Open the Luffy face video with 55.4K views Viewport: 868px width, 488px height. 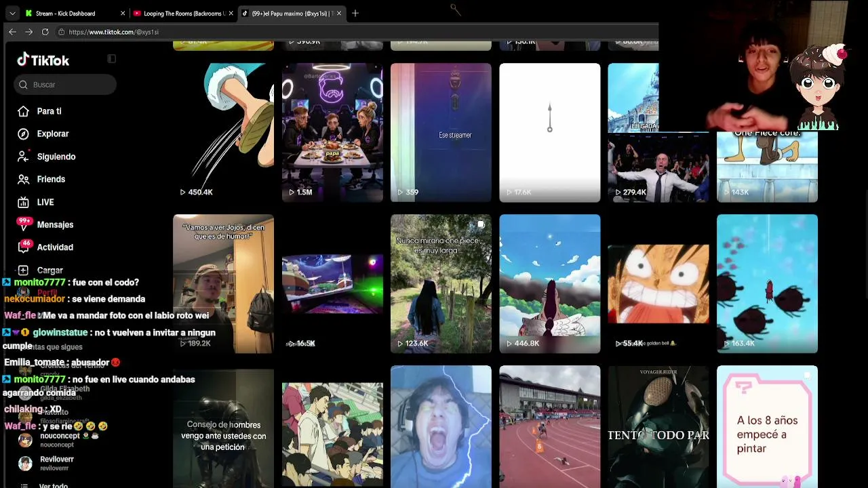pyautogui.click(x=658, y=284)
